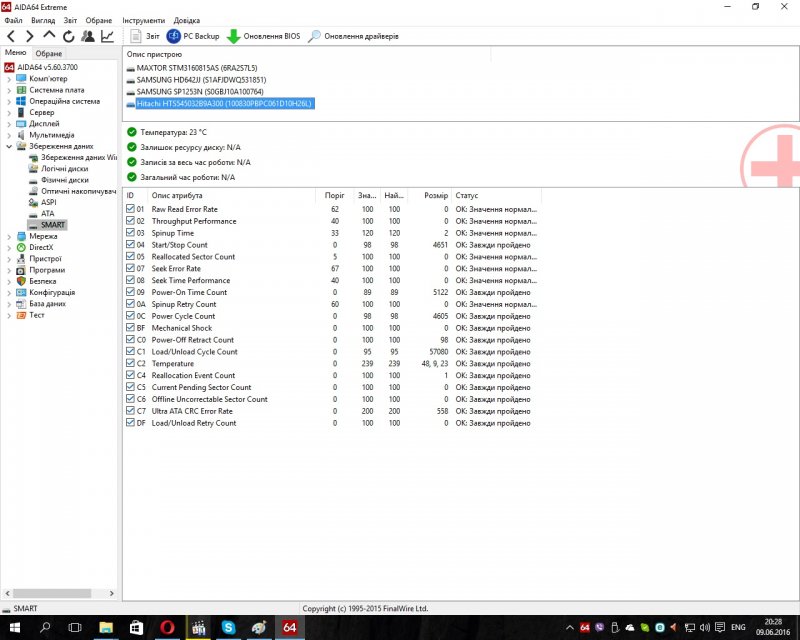The width and height of the screenshot is (800, 640).
Task: Uncheck the Raw Read Error Rate attribute
Action: click(x=130, y=209)
